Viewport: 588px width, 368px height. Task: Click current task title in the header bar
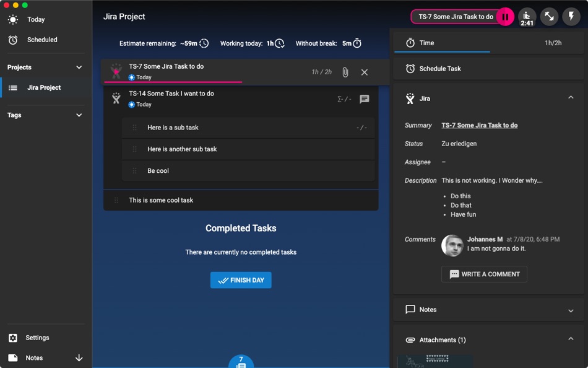(x=456, y=17)
